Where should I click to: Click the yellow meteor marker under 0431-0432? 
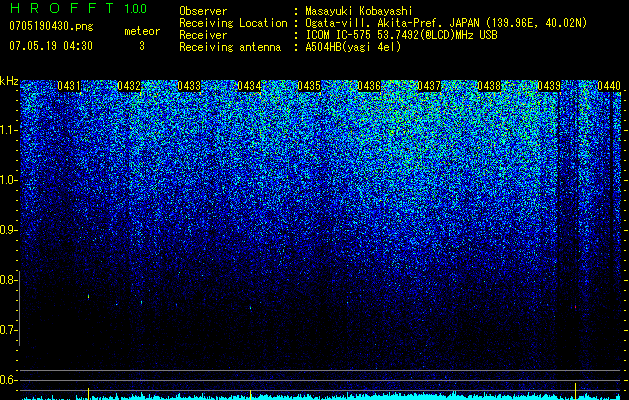point(88,394)
